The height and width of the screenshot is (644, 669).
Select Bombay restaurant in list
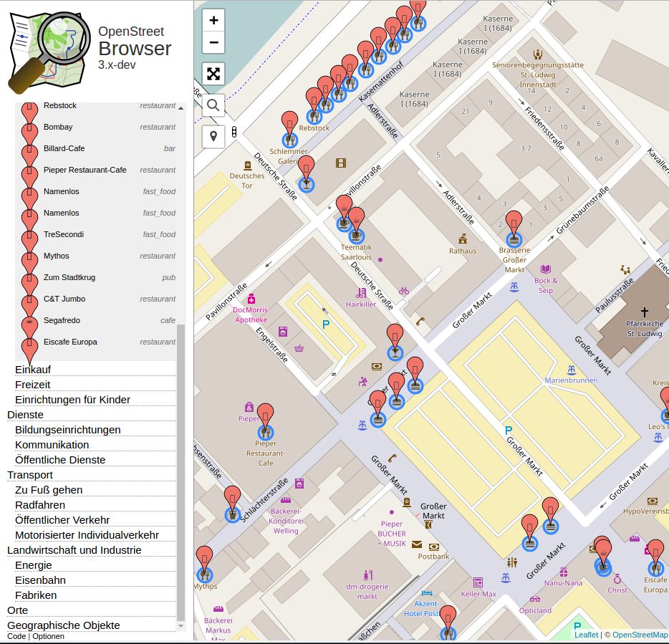click(x=58, y=127)
